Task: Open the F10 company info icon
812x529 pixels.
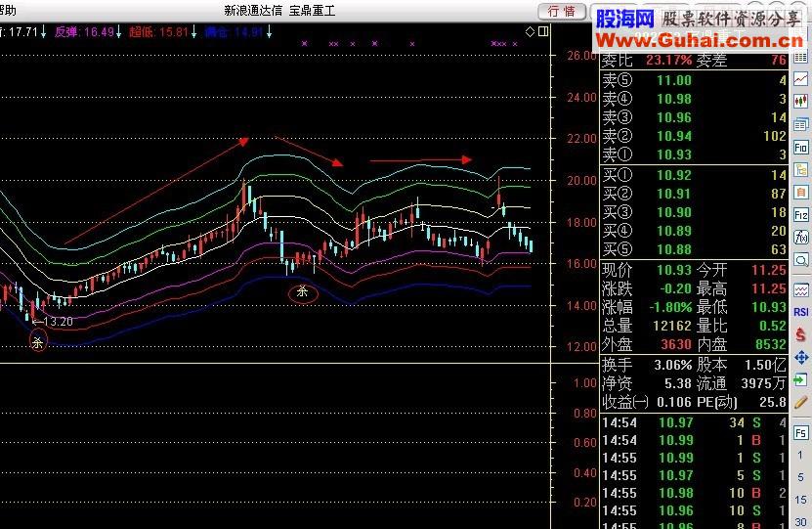Action: pyautogui.click(x=800, y=148)
